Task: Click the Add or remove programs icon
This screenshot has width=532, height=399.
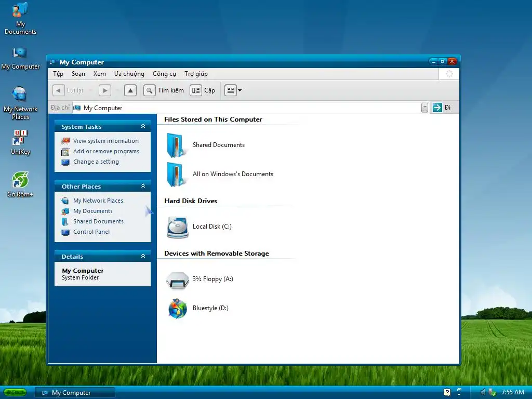Action: (x=65, y=152)
